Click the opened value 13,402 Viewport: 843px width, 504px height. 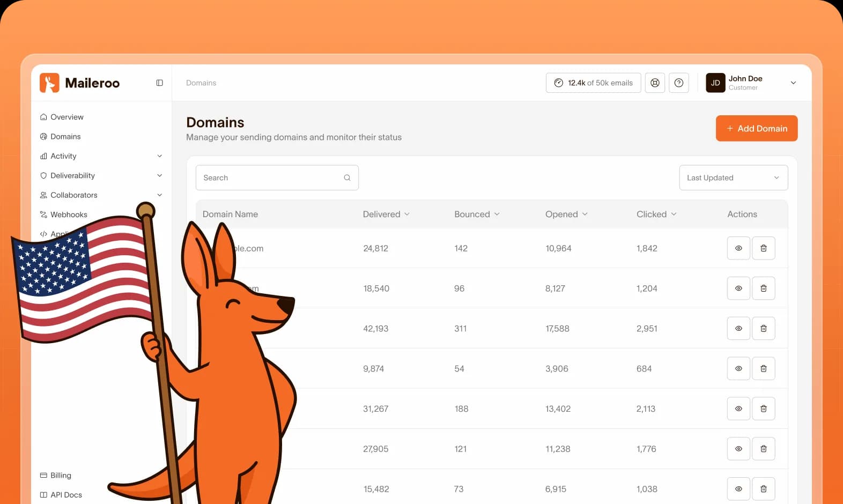[x=558, y=409]
